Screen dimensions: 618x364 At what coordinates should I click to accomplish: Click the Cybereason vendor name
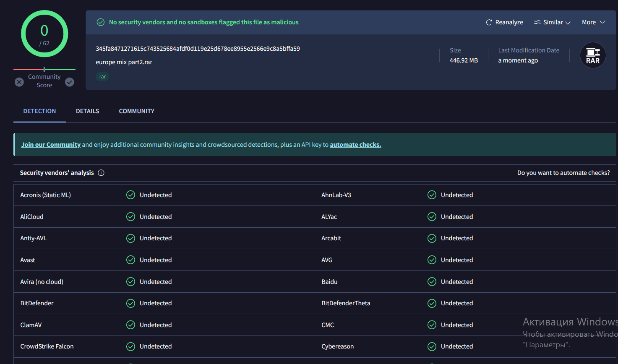tap(338, 346)
